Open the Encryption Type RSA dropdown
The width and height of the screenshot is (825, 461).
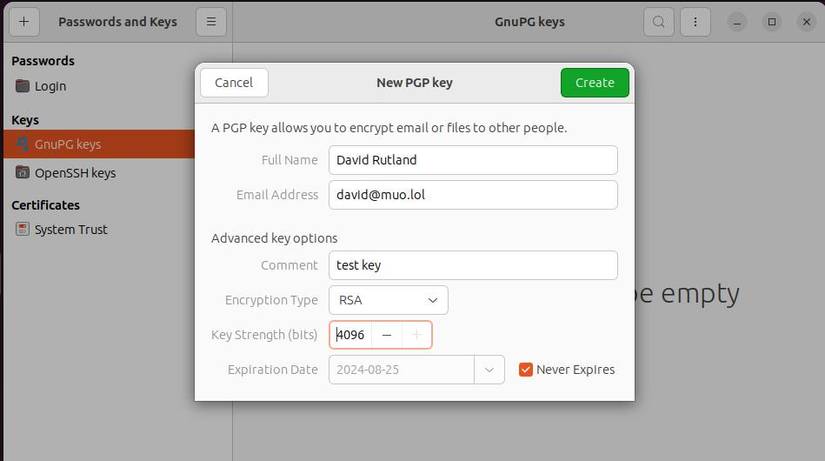(388, 300)
